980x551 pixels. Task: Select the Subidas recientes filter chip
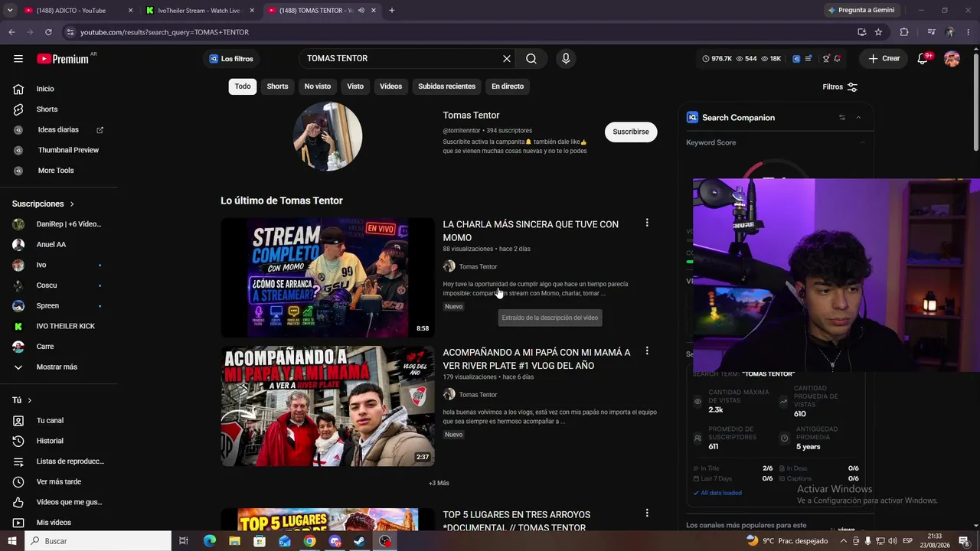click(x=446, y=86)
